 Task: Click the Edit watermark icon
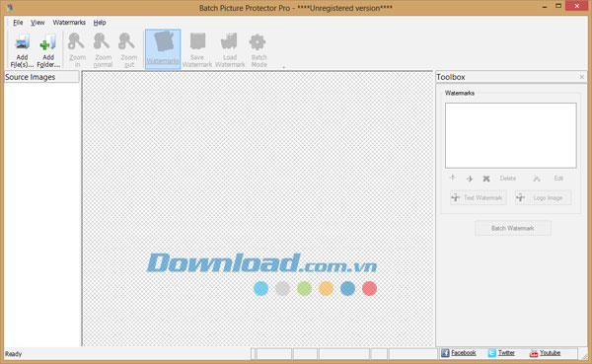537,179
